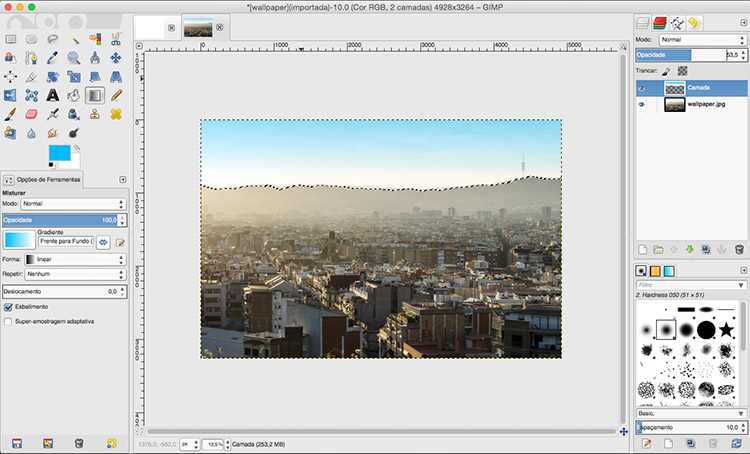Viewport: 750px width, 454px height.
Task: Open the brush Filtro tag dropdown arrow
Action: (741, 285)
